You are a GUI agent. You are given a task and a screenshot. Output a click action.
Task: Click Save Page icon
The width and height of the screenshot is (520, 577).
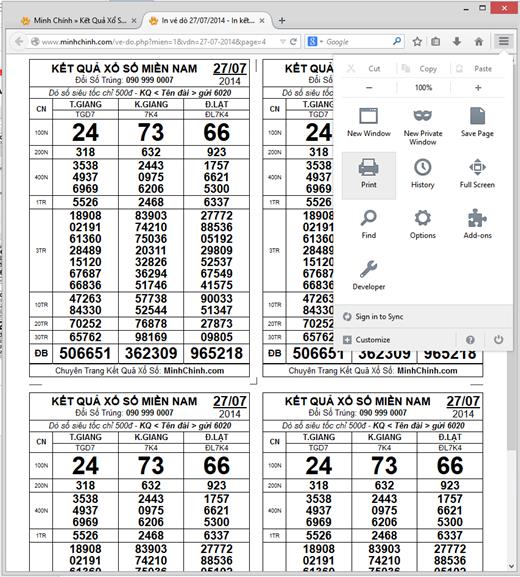click(477, 116)
